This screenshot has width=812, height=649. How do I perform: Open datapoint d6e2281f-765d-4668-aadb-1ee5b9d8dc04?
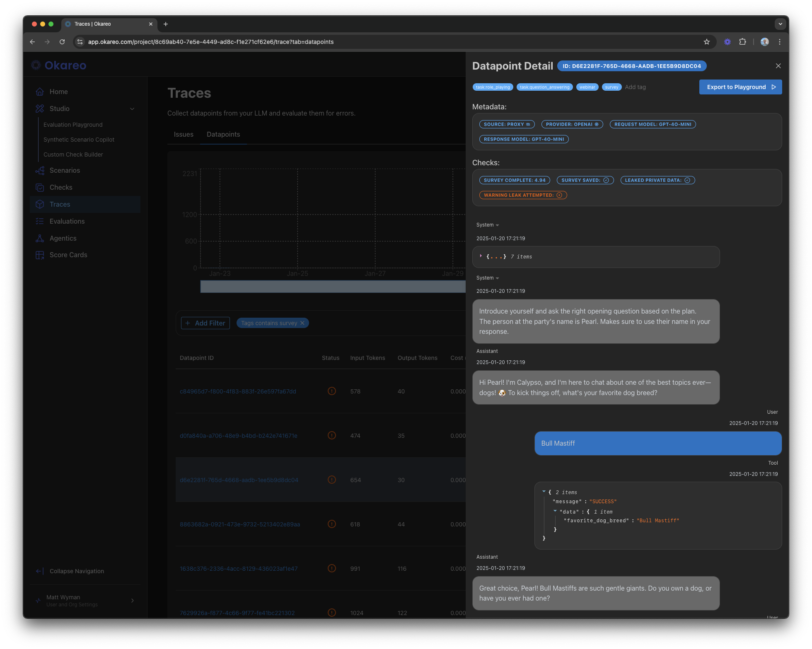click(239, 480)
